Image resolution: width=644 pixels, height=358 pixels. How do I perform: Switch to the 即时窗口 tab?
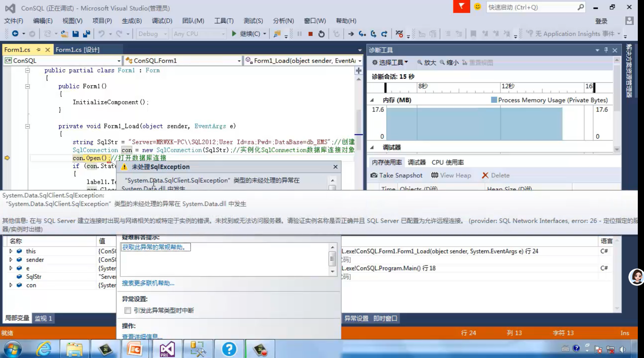385,318
